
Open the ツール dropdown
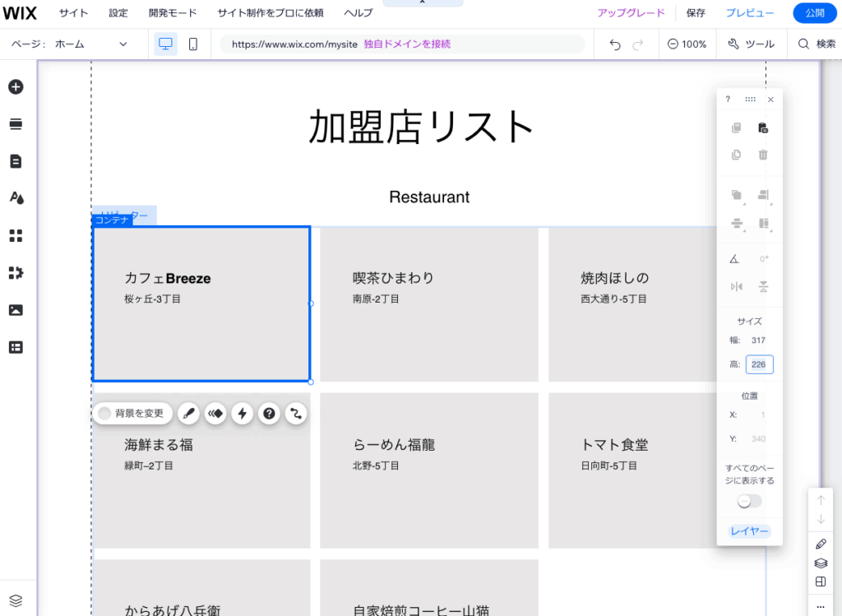pos(751,44)
